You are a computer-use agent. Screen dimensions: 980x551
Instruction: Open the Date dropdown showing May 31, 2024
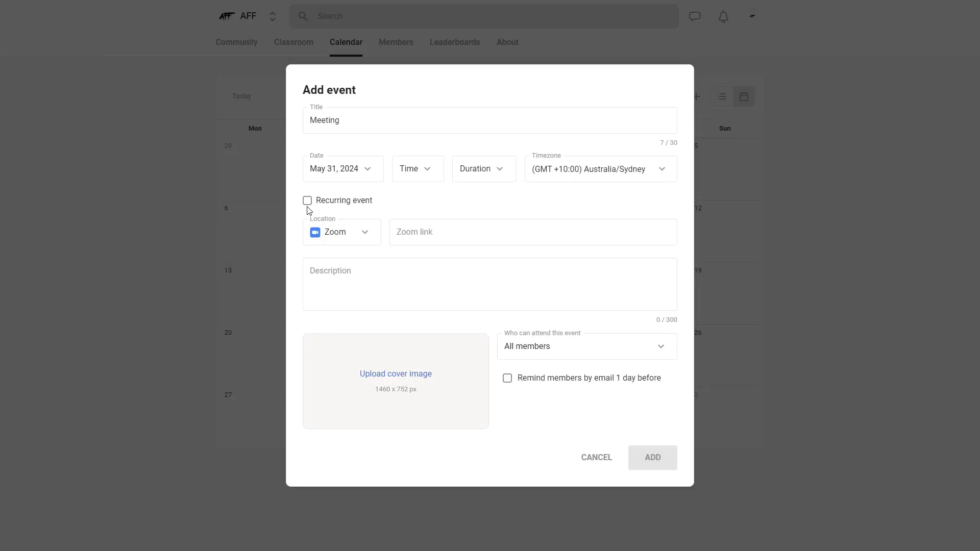[343, 169]
